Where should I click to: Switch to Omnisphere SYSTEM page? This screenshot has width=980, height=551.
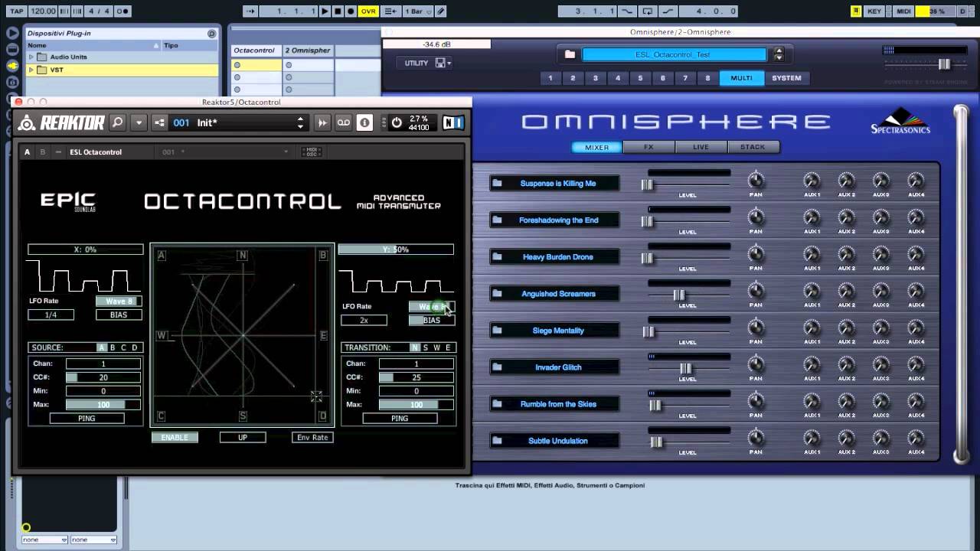click(x=786, y=78)
